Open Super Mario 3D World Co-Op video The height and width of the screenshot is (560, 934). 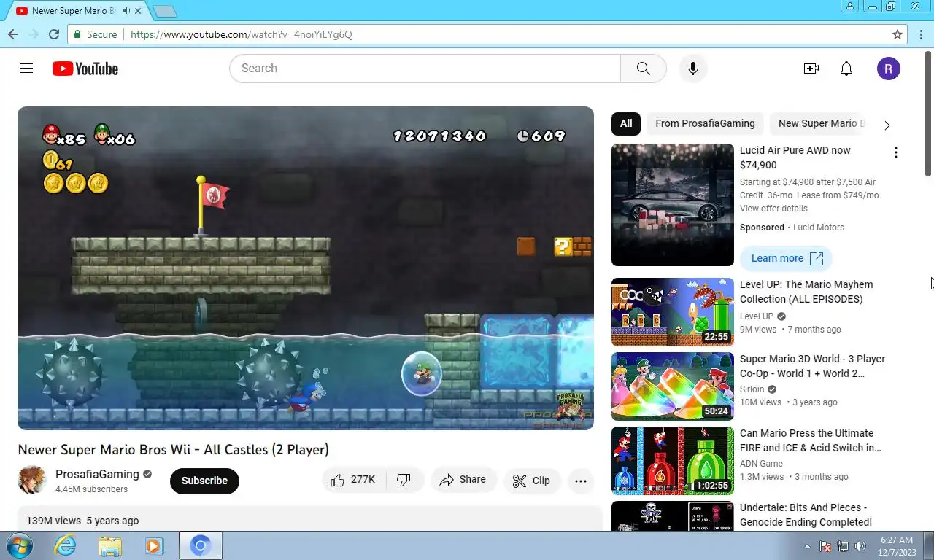point(812,366)
